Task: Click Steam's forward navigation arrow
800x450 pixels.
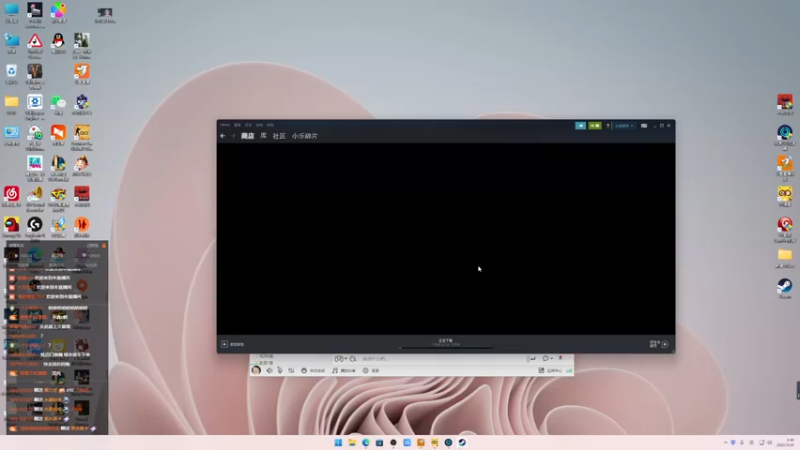Action: click(233, 136)
